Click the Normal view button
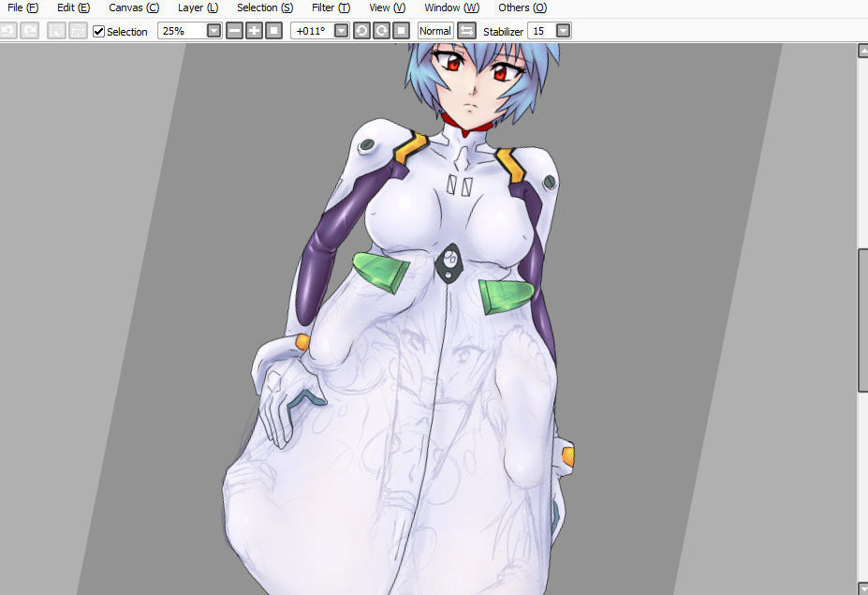 [x=435, y=31]
